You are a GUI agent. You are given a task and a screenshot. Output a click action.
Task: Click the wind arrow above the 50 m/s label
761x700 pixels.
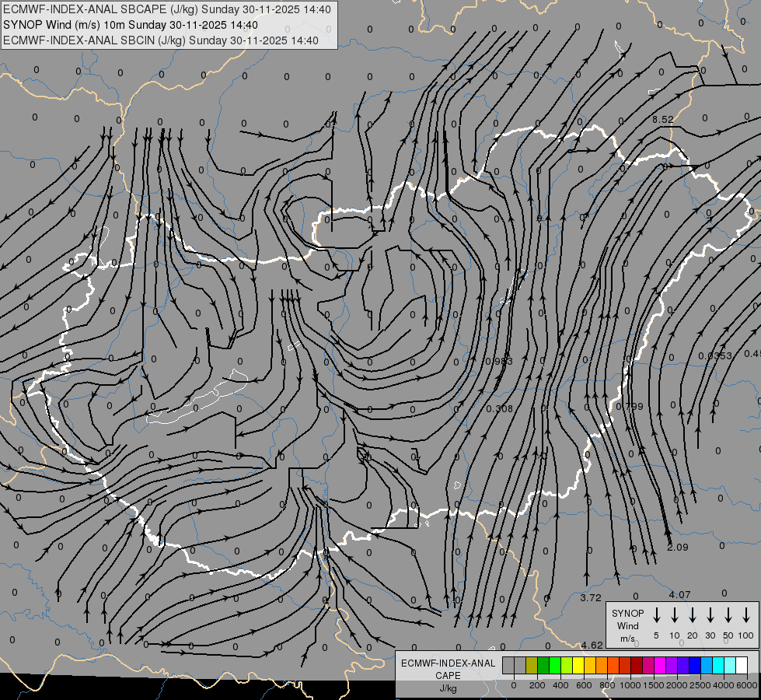(x=728, y=615)
